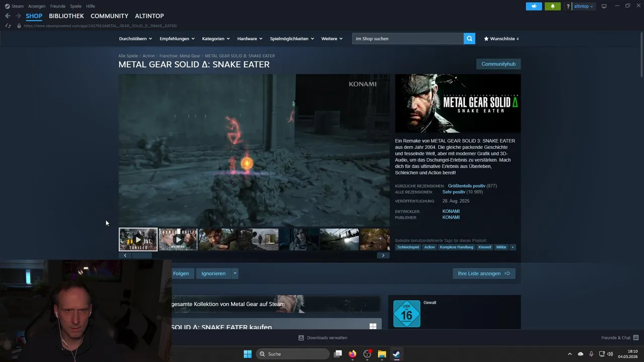Image resolution: width=644 pixels, height=362 pixels.
Task: Select the Militär tag
Action: (501, 247)
